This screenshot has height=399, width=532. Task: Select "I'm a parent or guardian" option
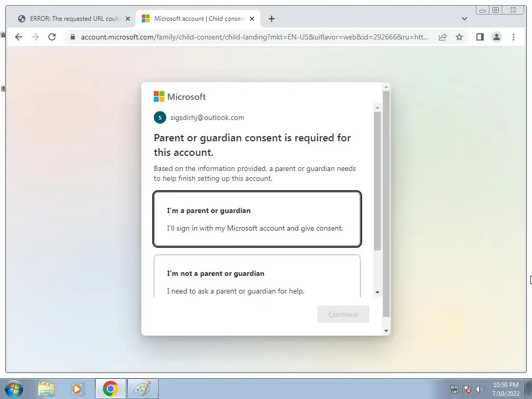pos(257,219)
